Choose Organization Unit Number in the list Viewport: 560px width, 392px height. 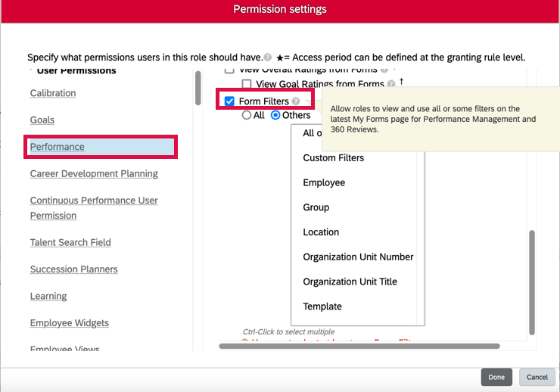click(358, 257)
